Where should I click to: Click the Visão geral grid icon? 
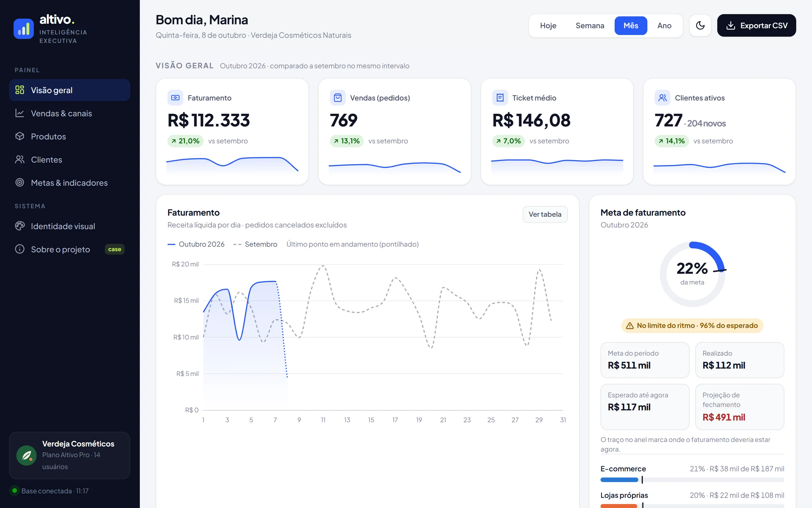[20, 90]
